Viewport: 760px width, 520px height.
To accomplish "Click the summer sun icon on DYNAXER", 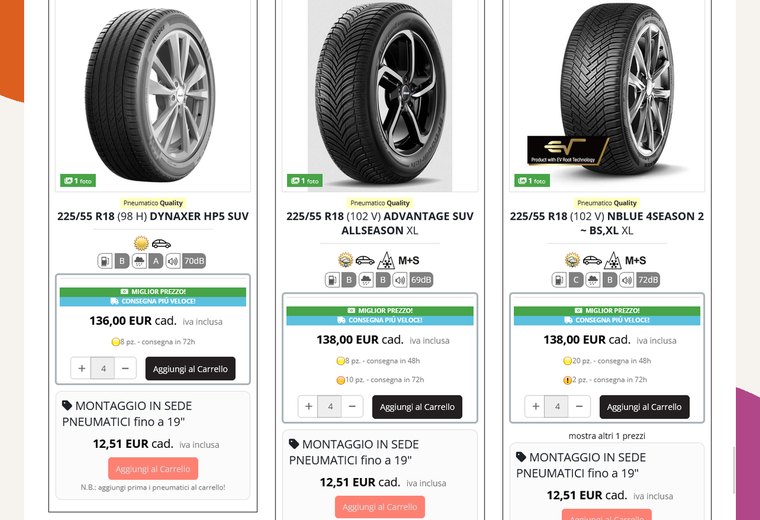I will pyautogui.click(x=141, y=243).
